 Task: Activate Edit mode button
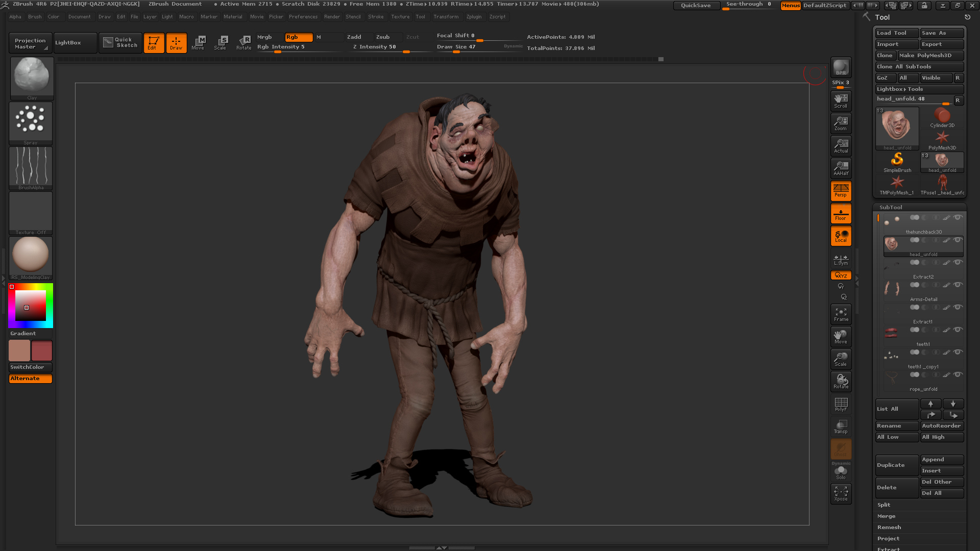point(154,43)
